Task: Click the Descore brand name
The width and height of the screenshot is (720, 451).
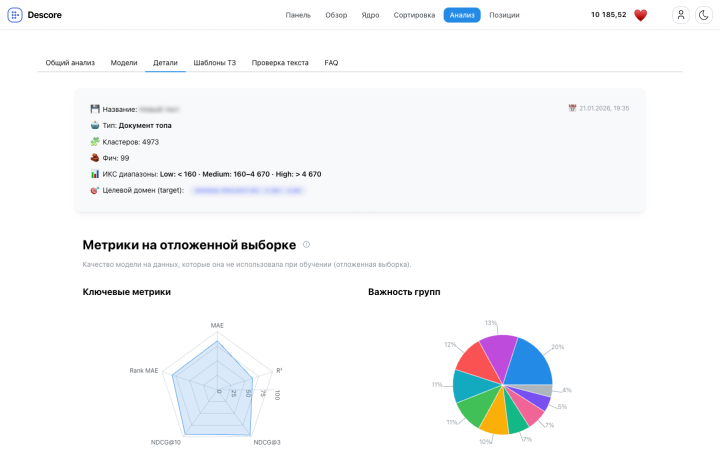Action: click(x=45, y=15)
